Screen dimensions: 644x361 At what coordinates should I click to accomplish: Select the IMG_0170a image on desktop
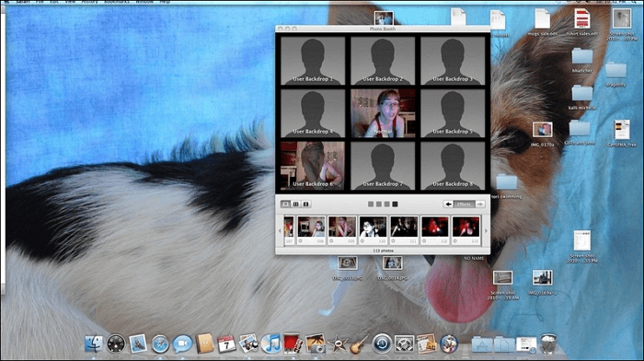point(542,134)
